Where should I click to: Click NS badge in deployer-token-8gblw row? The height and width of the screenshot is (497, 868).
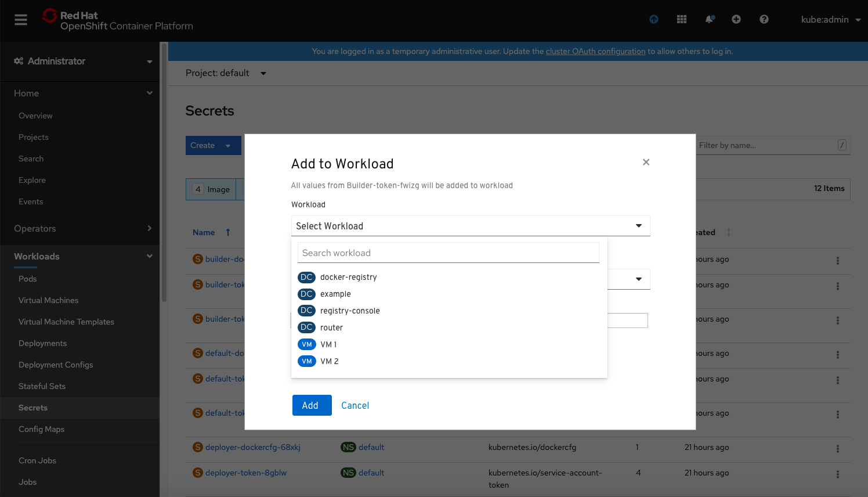348,473
